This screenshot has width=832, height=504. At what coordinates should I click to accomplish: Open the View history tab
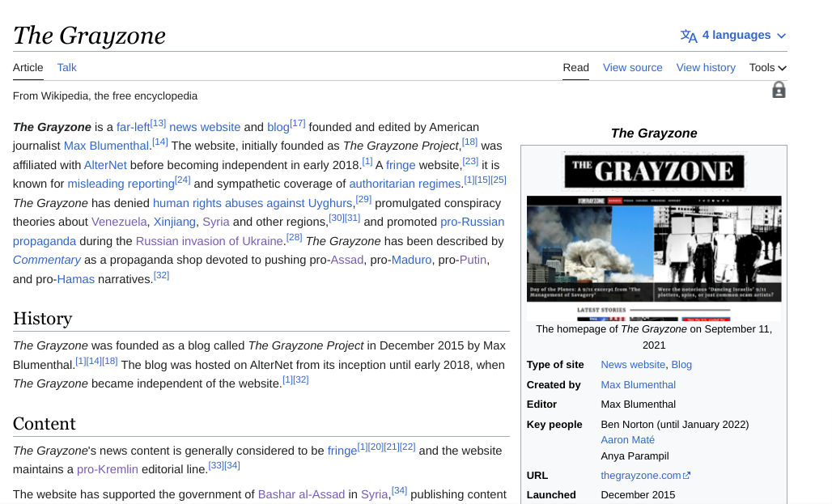[706, 67]
